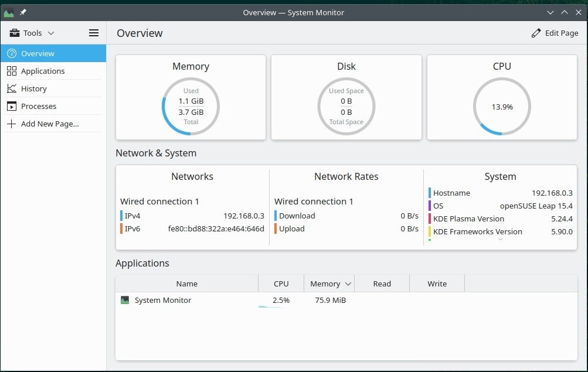Click the CPU 13.9% gauge
Image resolution: width=588 pixels, height=372 pixels.
tap(502, 107)
